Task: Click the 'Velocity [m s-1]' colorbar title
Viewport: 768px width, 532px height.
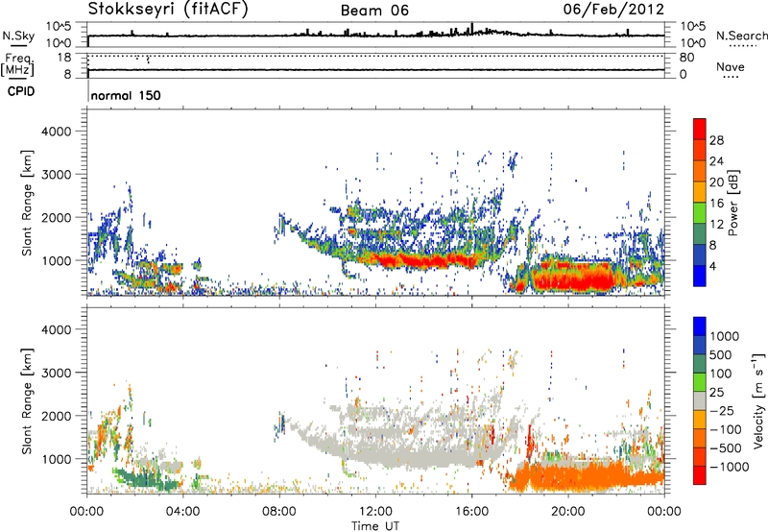Action: (x=758, y=400)
